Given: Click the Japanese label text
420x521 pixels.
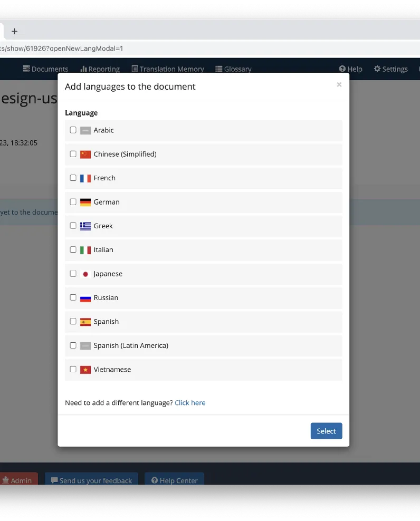Looking at the screenshot, I should coord(108,274).
